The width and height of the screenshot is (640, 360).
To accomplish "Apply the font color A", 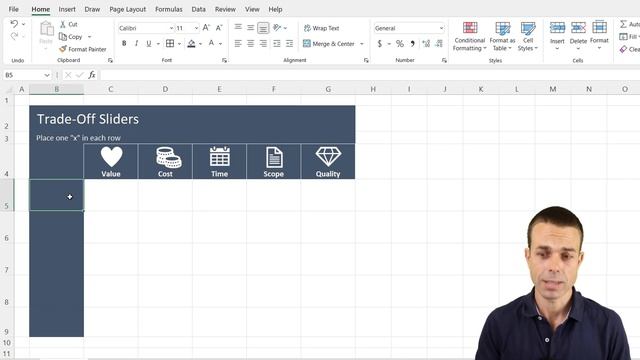I will click(211, 43).
